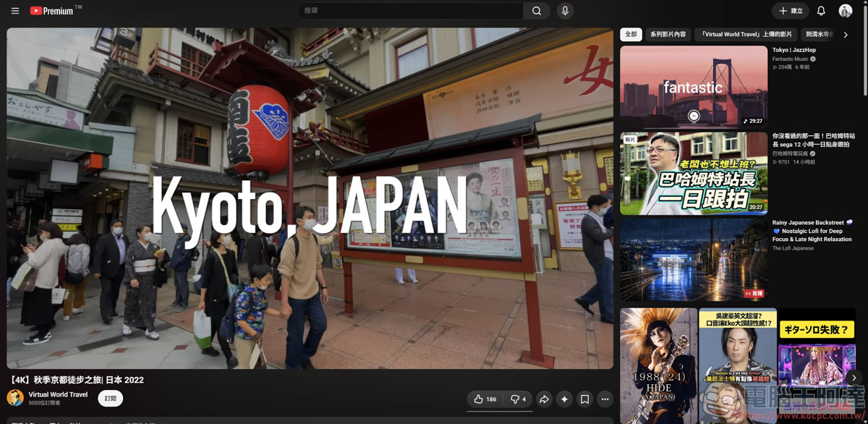Open the 吳建豪英文超溜 short

[738, 366]
